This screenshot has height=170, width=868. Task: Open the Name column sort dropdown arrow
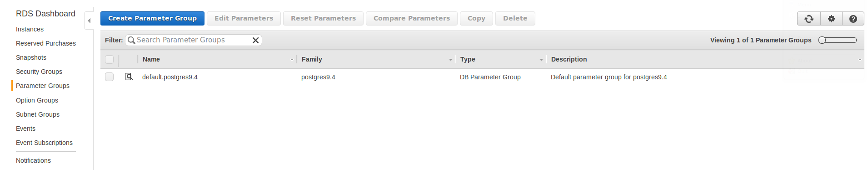pos(292,60)
